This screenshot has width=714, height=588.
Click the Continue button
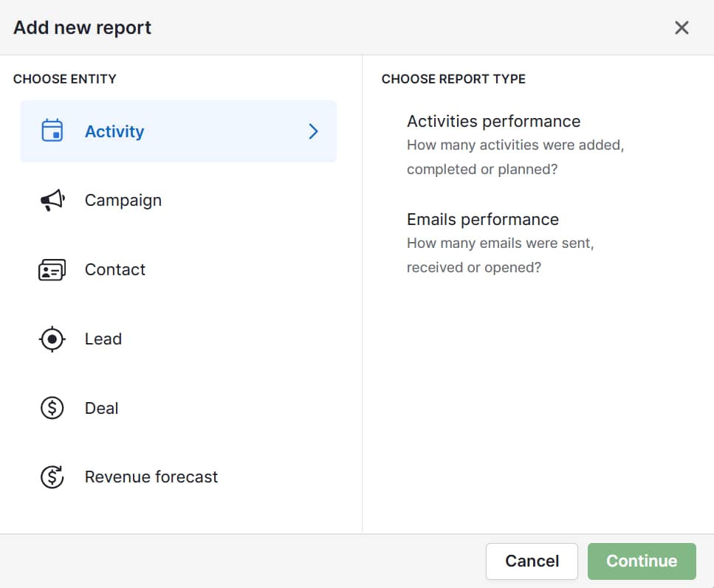[x=641, y=561]
